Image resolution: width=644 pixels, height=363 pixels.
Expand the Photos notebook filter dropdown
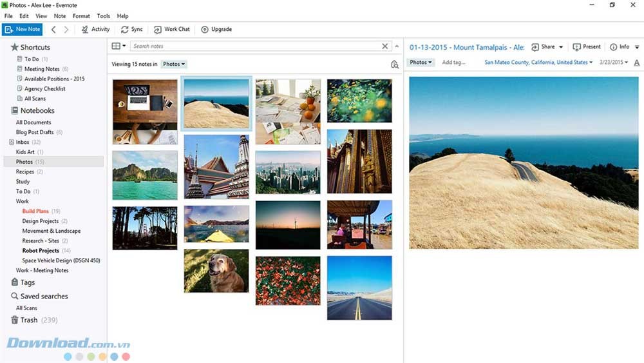pyautogui.click(x=174, y=64)
